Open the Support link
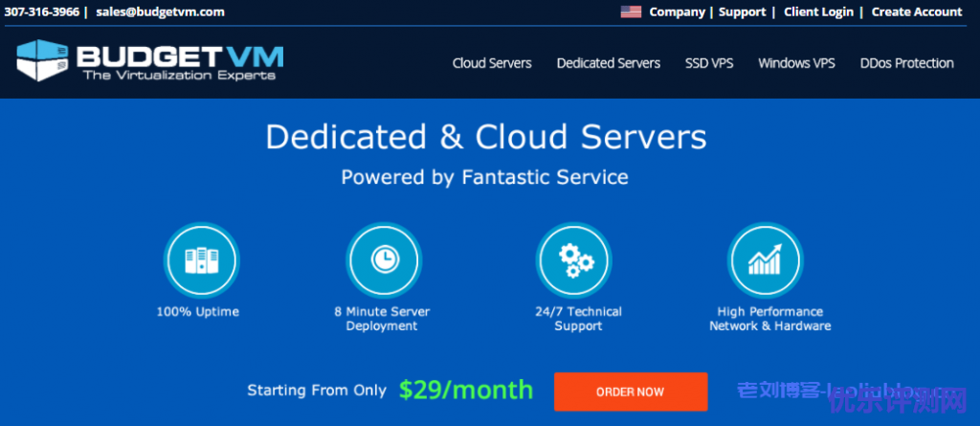 point(742,12)
